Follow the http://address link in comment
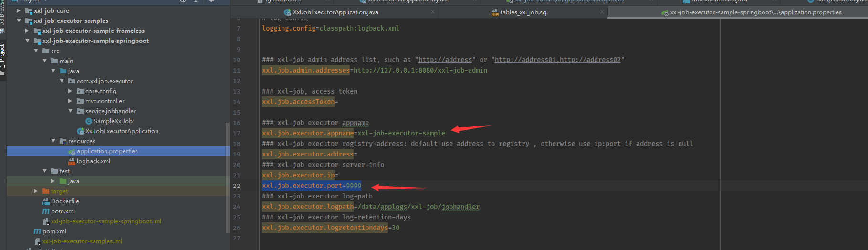 click(x=445, y=60)
